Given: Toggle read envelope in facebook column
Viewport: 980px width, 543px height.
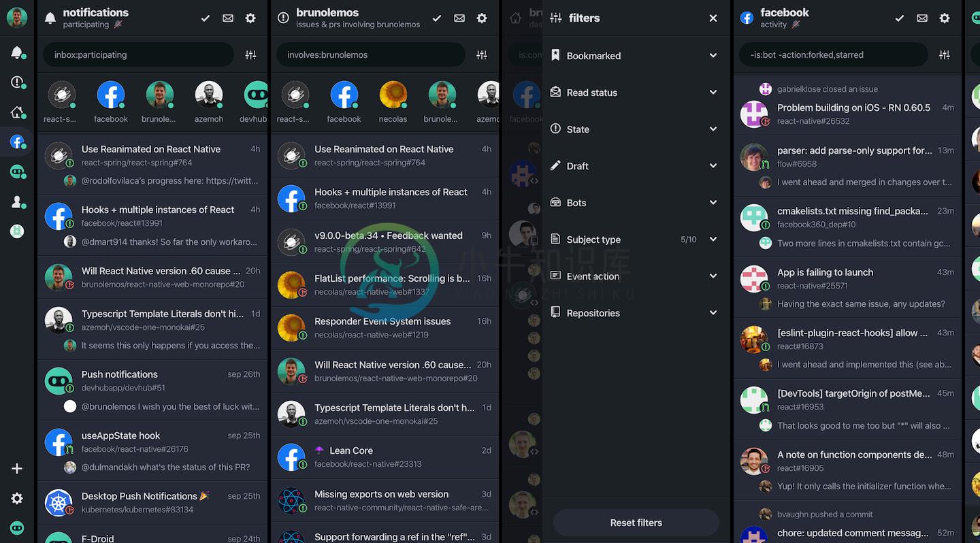Looking at the screenshot, I should click(922, 18).
